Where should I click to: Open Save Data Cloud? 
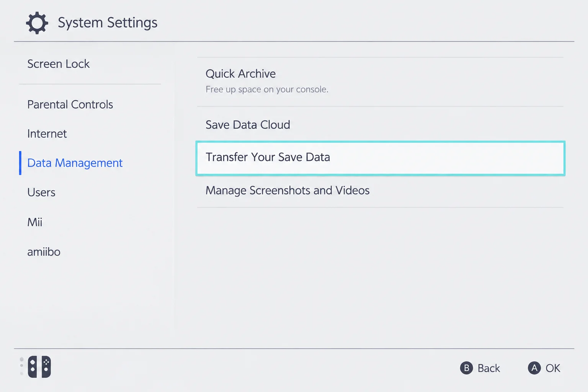(x=380, y=125)
